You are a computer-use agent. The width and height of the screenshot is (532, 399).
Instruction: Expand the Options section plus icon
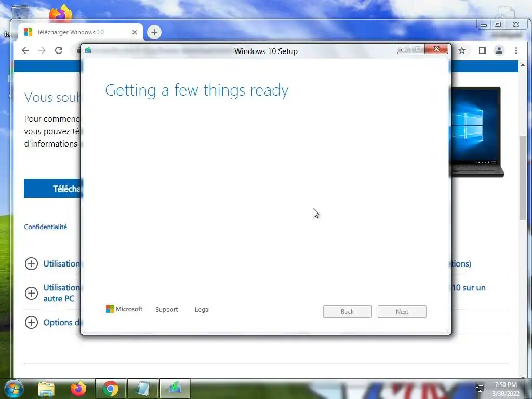point(31,322)
